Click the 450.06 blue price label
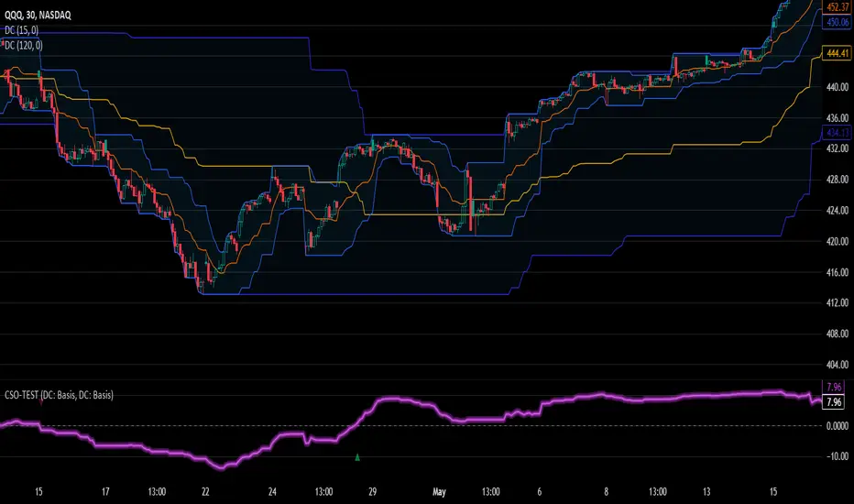The image size is (854, 504). (838, 22)
